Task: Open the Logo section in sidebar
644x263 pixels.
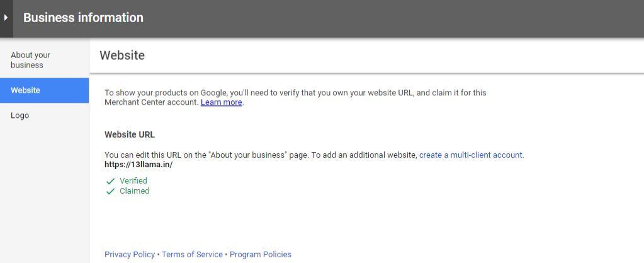Action: (x=44, y=115)
